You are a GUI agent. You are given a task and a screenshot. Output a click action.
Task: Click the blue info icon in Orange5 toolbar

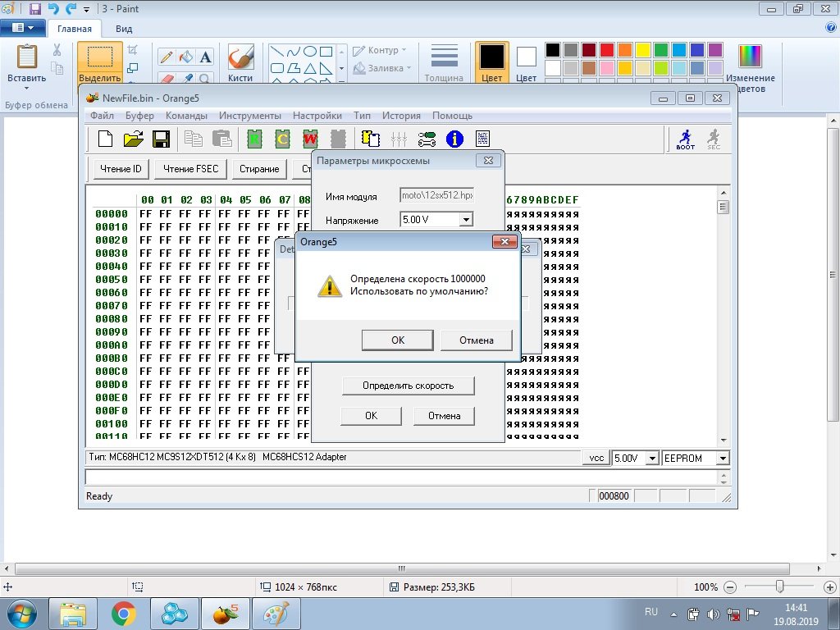click(x=454, y=139)
